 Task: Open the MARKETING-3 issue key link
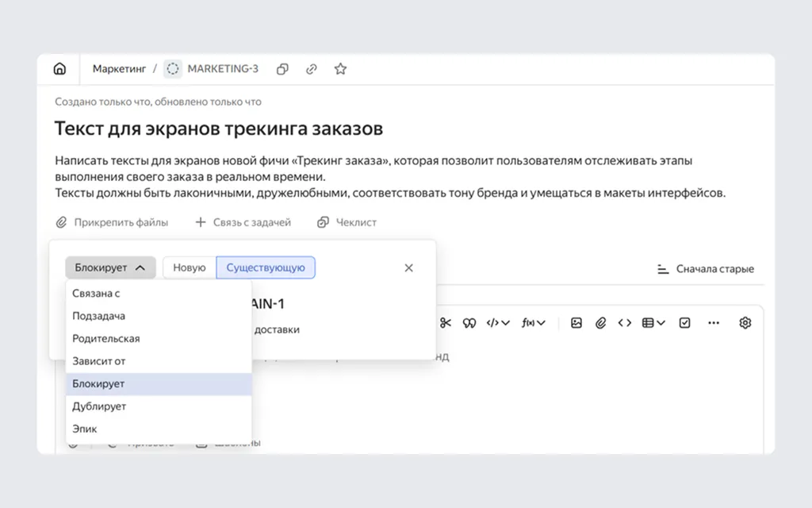tap(223, 68)
